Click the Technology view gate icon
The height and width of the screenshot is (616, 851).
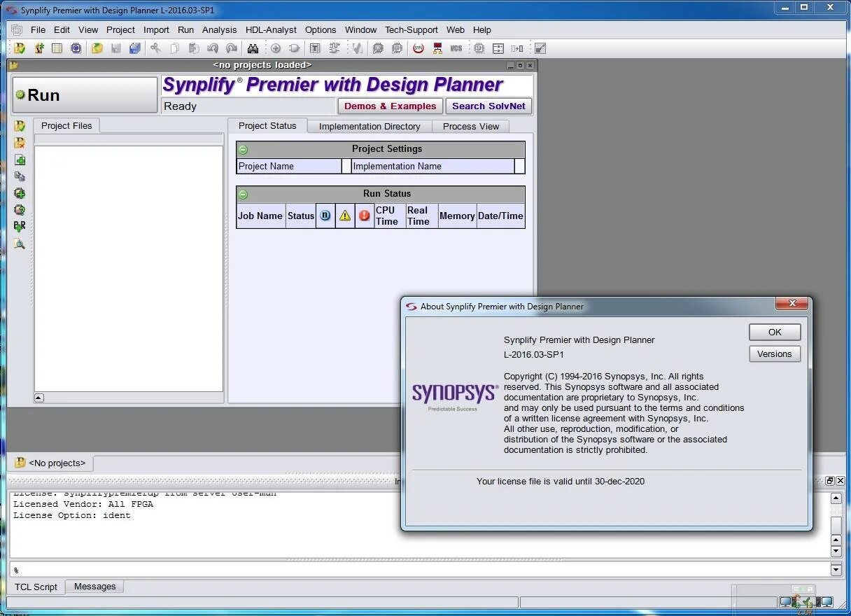click(x=295, y=48)
